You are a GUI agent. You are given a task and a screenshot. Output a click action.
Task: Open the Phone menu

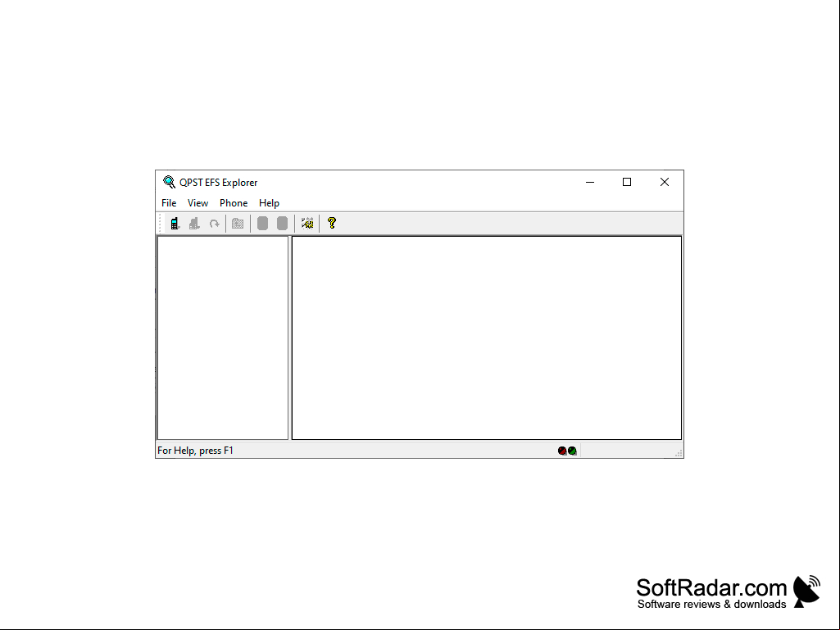point(234,203)
